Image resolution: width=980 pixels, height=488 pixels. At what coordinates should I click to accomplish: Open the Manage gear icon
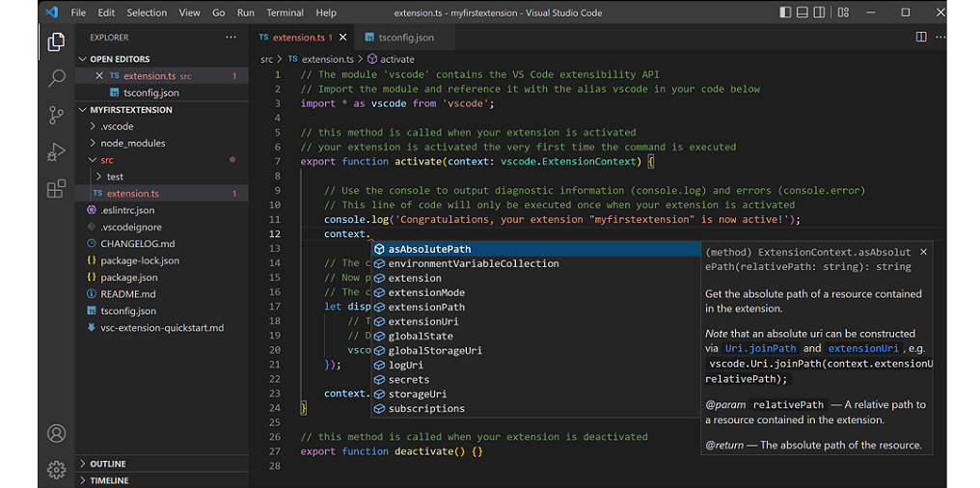pos(56,470)
